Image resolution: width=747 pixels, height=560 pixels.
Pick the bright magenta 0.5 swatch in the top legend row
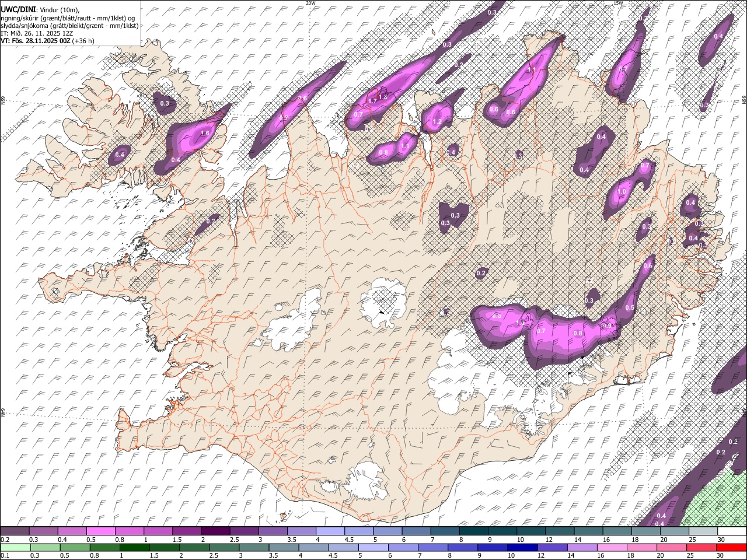coord(100,531)
